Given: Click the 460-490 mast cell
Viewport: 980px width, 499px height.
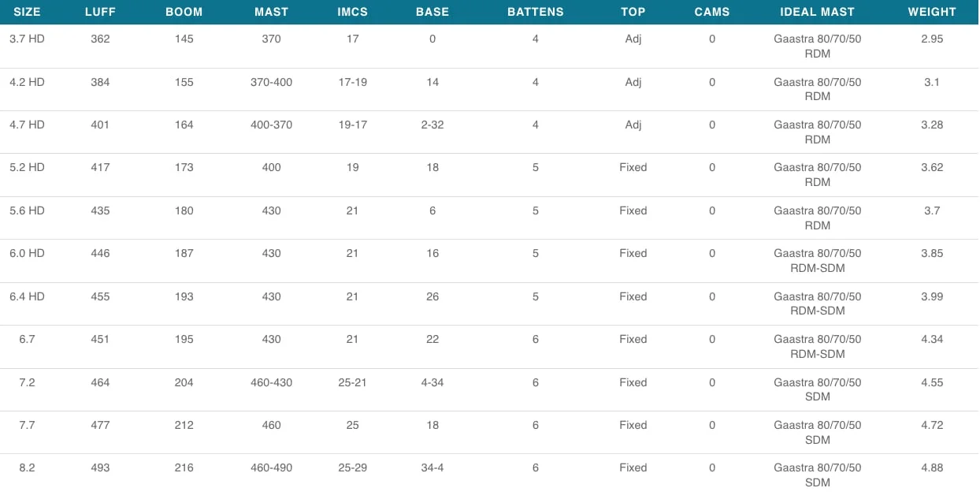Looking at the screenshot, I should (271, 467).
